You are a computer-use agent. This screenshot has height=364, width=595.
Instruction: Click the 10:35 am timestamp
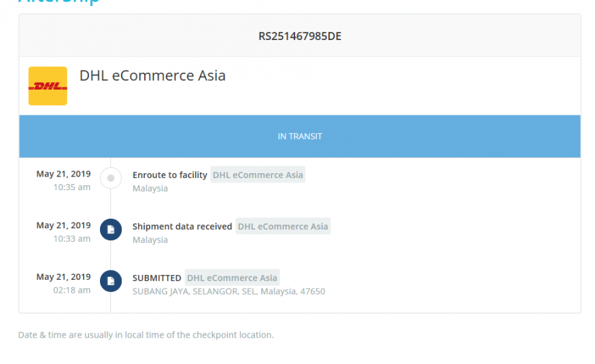(71, 187)
